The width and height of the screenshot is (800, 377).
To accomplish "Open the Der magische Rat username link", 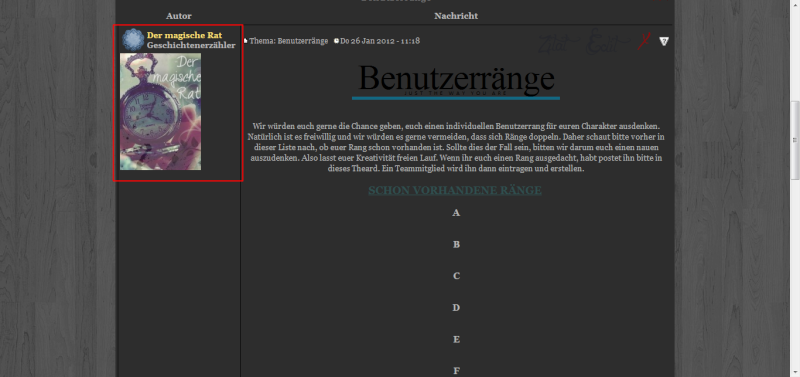I will pyautogui.click(x=184, y=35).
